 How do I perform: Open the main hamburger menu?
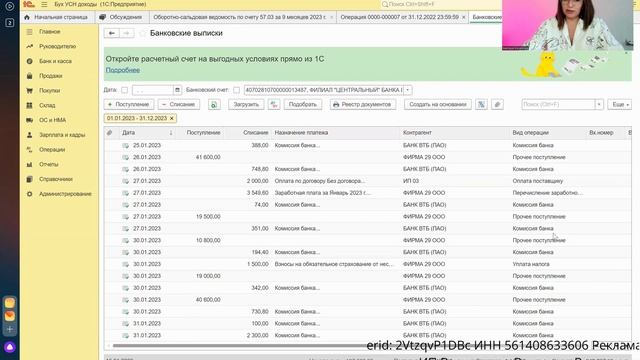(44, 4)
